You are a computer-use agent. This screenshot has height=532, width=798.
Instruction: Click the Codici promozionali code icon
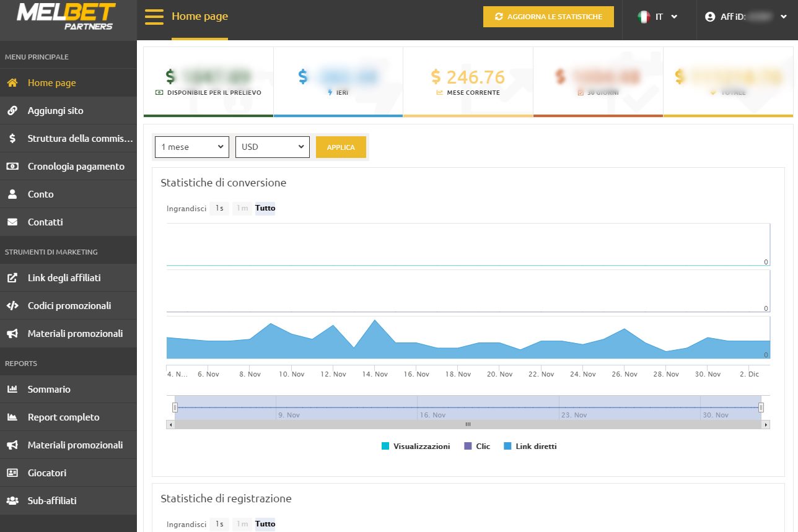point(12,305)
